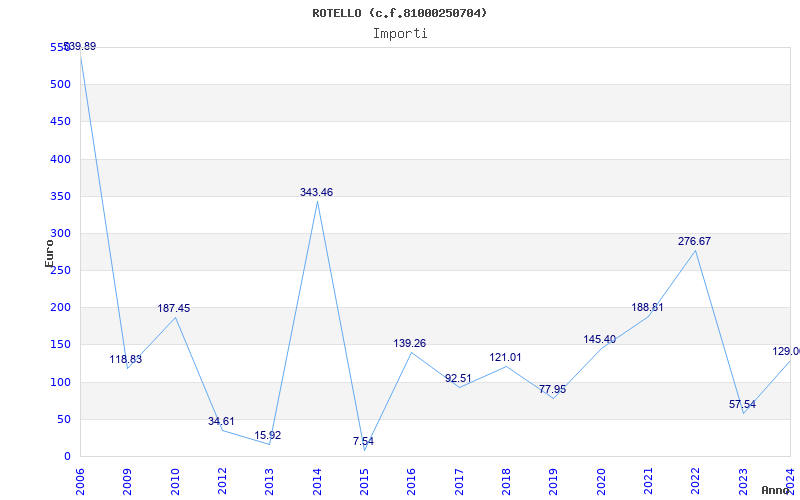Click the 300 y-axis tick label
The height and width of the screenshot is (500, 800).
pyautogui.click(x=60, y=233)
